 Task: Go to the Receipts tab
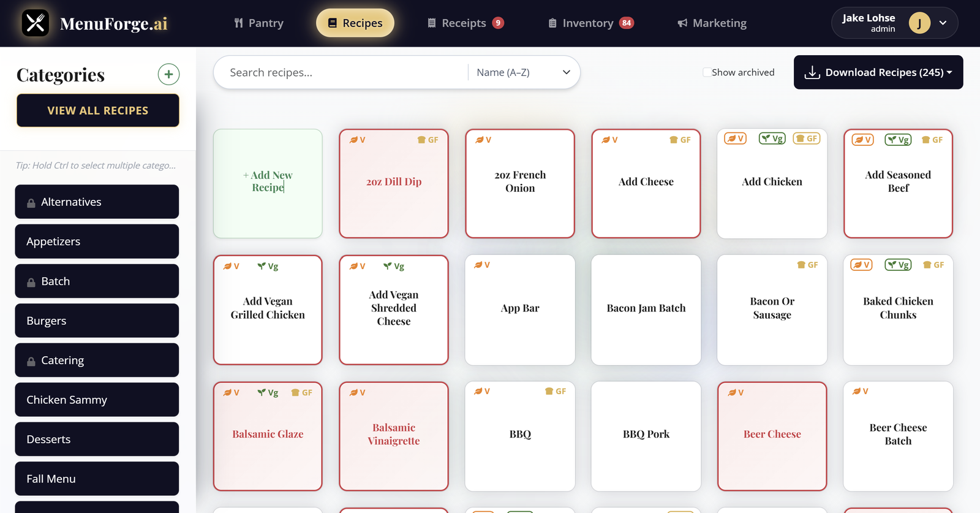point(465,23)
